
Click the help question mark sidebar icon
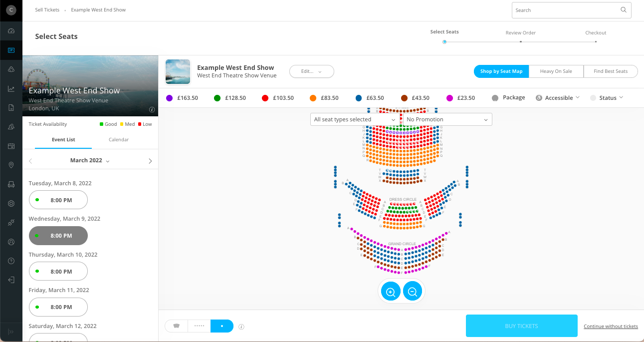click(x=11, y=261)
